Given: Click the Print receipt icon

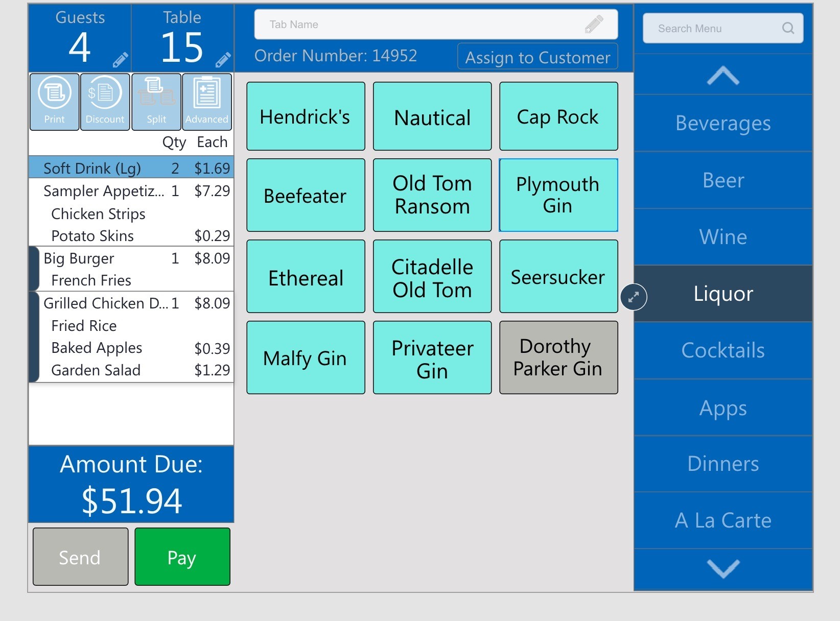Looking at the screenshot, I should [x=54, y=102].
